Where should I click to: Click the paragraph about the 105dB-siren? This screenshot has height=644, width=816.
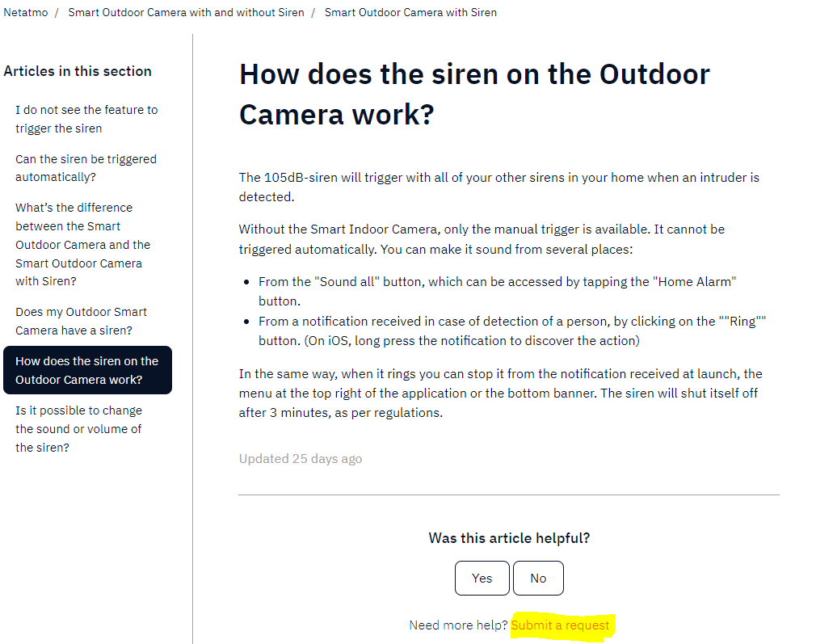(x=498, y=187)
